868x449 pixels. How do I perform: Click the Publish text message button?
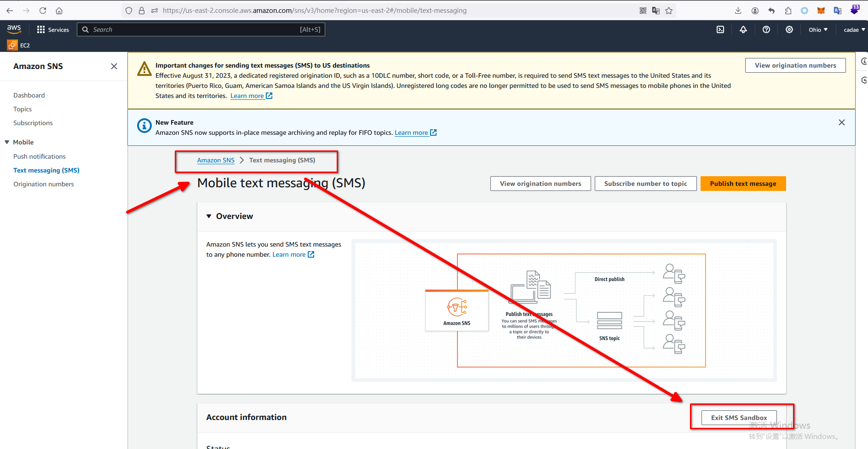743,184
